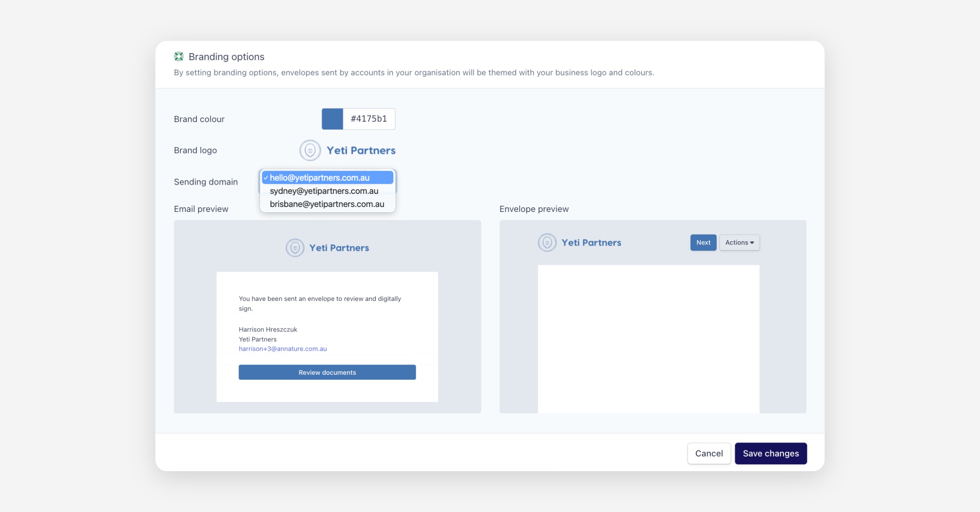The image size is (980, 512).
Task: Click the checkmark beside the selected domain
Action: click(x=266, y=178)
